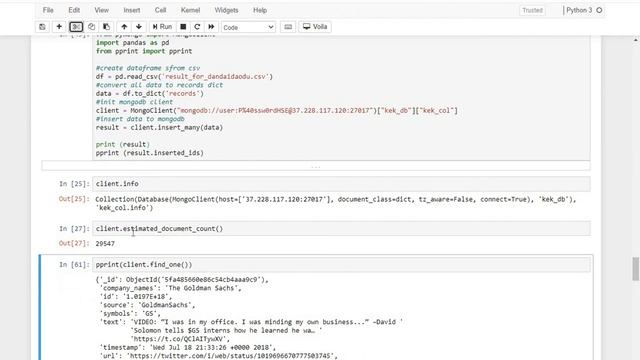640x360 pixels.
Task: Open the Help menu
Action: pos(260,10)
